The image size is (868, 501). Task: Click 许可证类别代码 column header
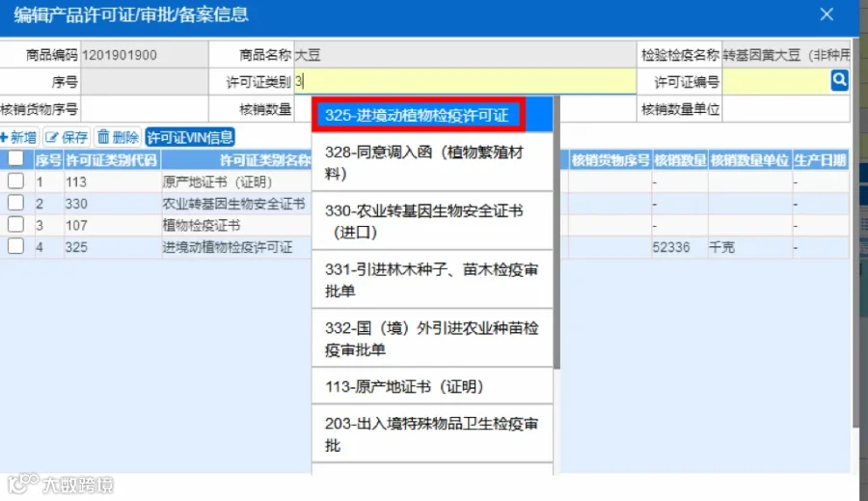click(112, 160)
